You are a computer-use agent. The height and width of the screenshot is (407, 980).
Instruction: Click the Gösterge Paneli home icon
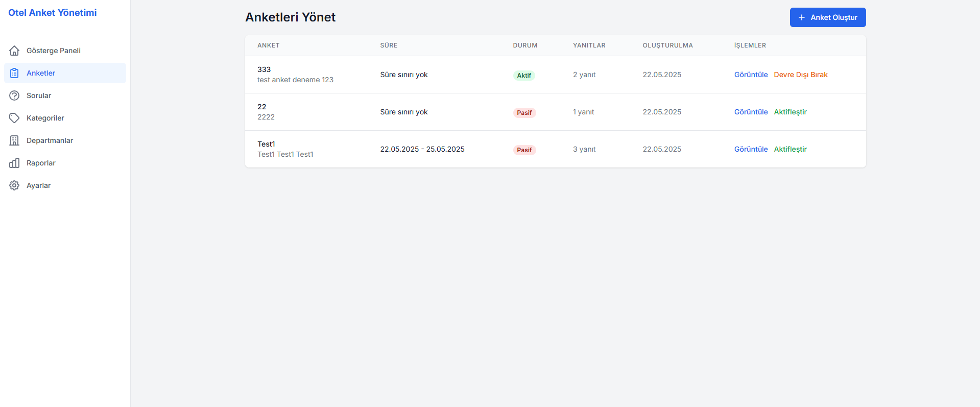point(14,51)
